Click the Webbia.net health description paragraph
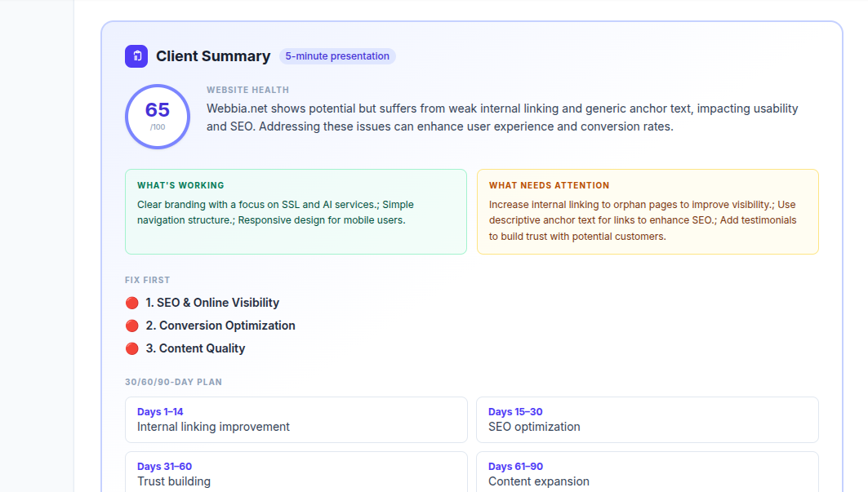 point(502,117)
